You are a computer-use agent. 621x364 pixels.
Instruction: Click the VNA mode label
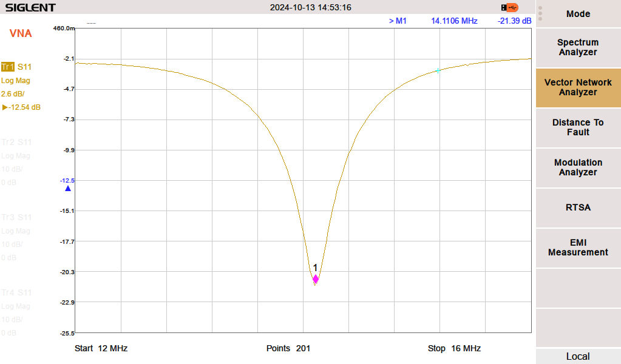tap(21, 33)
